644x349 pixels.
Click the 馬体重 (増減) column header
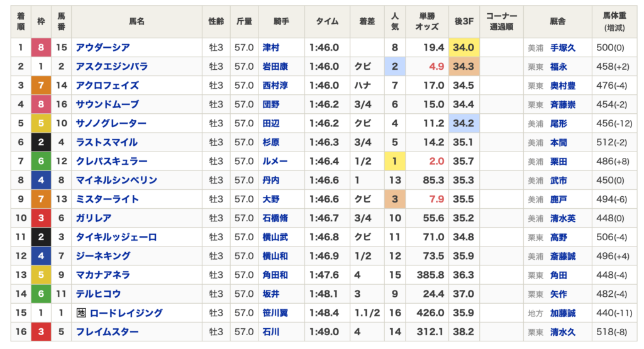click(x=614, y=21)
